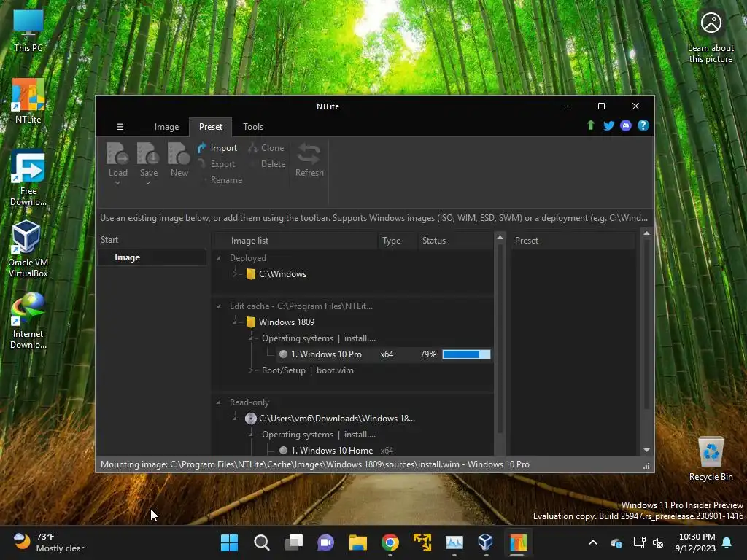This screenshot has width=747, height=560.
Task: Open File Explorer from the taskbar
Action: 357,542
